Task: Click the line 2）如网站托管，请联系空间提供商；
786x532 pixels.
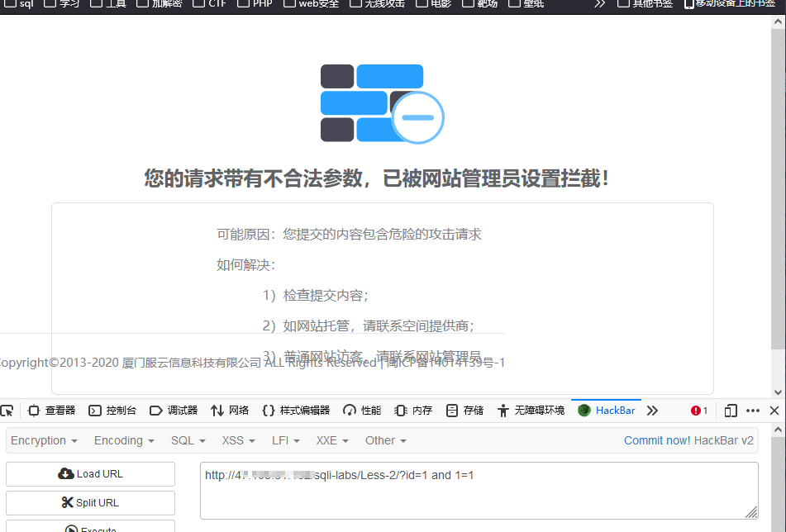Action: 369,326
